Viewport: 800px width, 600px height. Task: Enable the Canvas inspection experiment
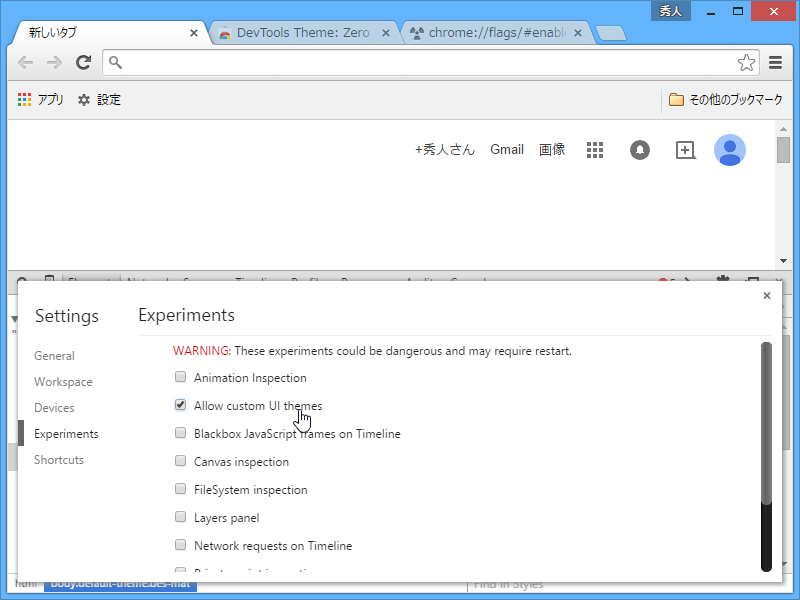[x=180, y=461]
